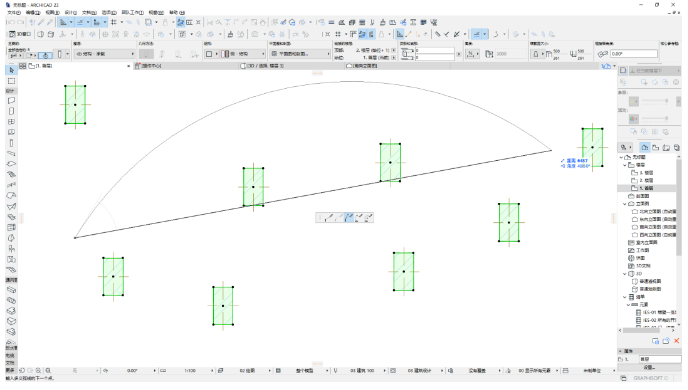Click the Redo arrow icon

coord(20,22)
